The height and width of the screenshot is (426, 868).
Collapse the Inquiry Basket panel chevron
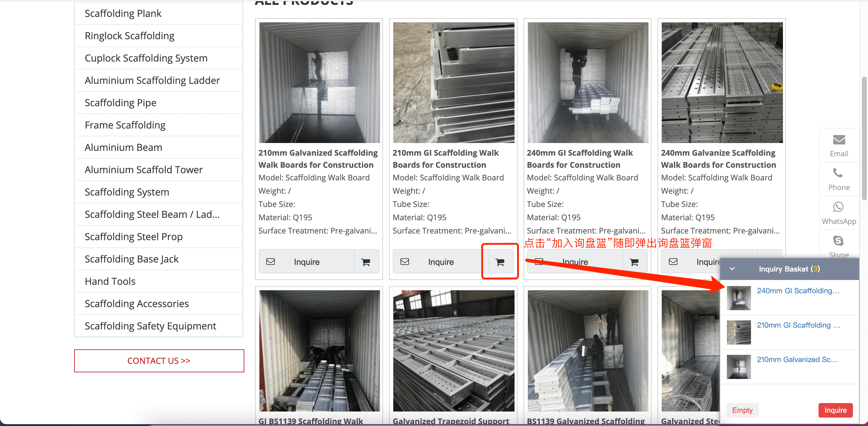tap(732, 269)
